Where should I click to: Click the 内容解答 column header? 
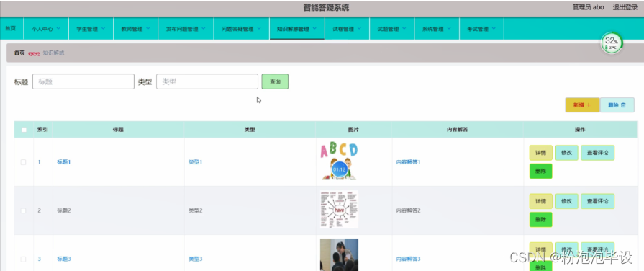[457, 130]
